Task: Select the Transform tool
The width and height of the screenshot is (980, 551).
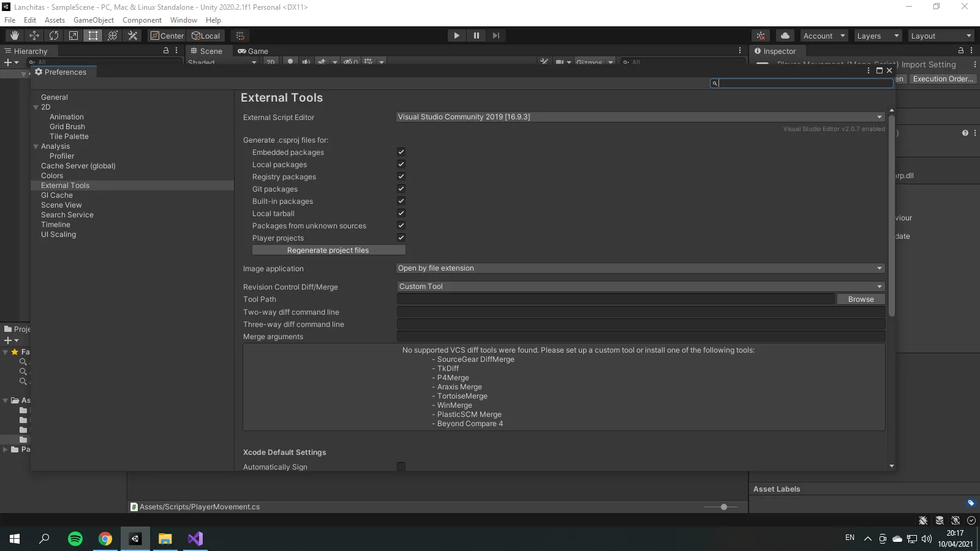Action: click(x=113, y=36)
